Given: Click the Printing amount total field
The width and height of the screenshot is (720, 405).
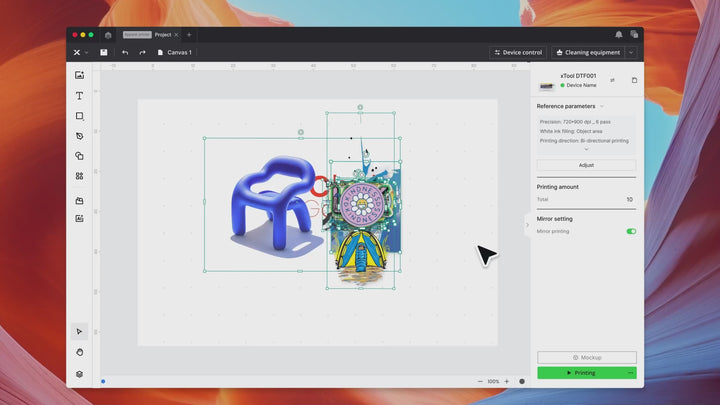Looking at the screenshot, I should pos(586,199).
